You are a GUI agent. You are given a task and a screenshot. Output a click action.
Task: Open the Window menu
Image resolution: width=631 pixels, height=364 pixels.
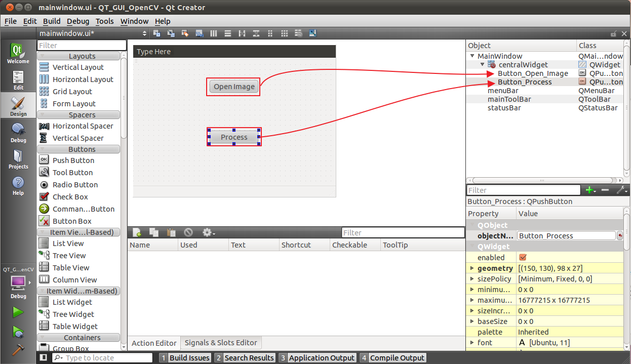tap(134, 21)
